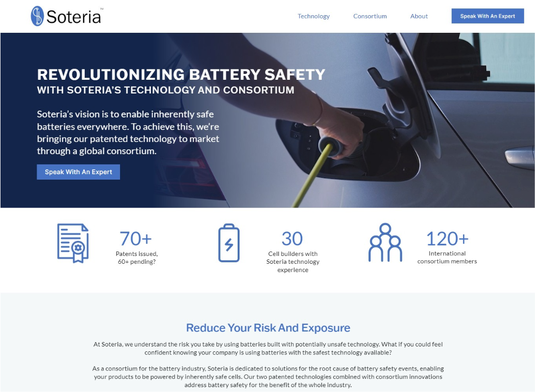Click the hero Speak With An Expert button
The width and height of the screenshot is (535, 392).
click(x=78, y=172)
